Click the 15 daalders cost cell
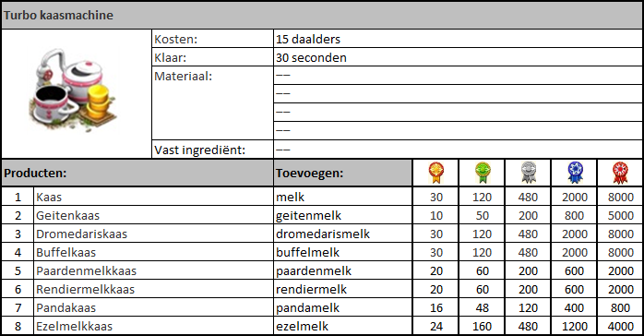The image size is (644, 336). pos(458,39)
